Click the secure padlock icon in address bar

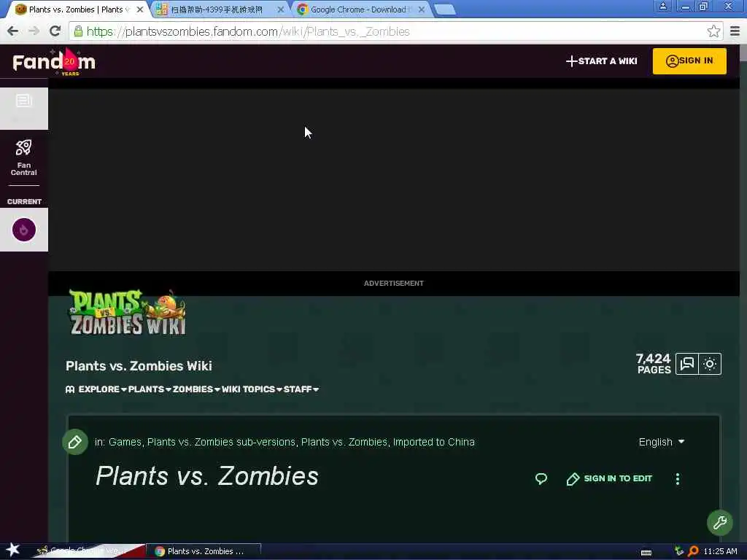tap(78, 31)
